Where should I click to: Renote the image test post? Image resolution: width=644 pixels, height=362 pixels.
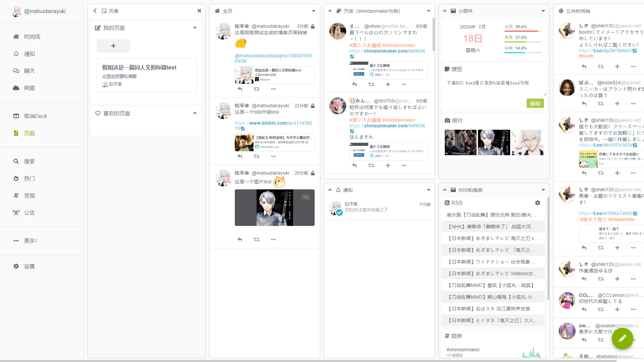tap(257, 239)
